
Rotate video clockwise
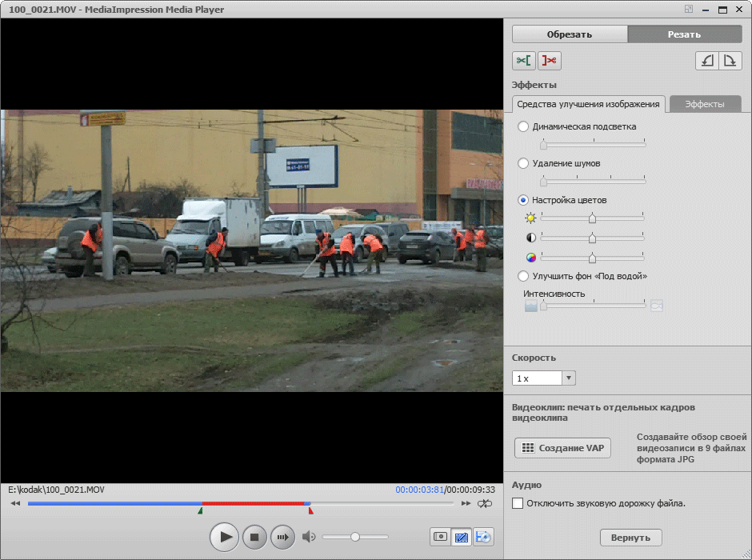[x=730, y=61]
